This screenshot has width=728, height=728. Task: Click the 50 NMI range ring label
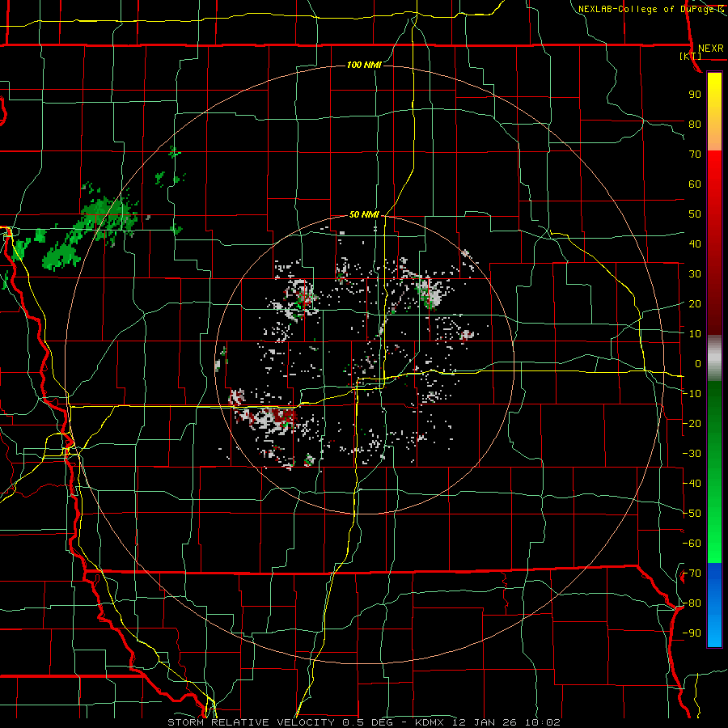[365, 214]
